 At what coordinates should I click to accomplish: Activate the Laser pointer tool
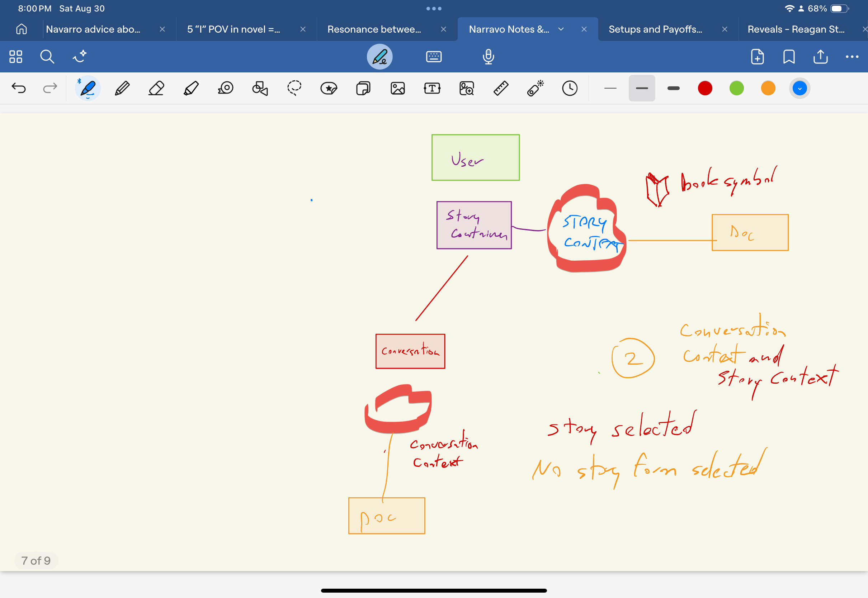pos(535,89)
